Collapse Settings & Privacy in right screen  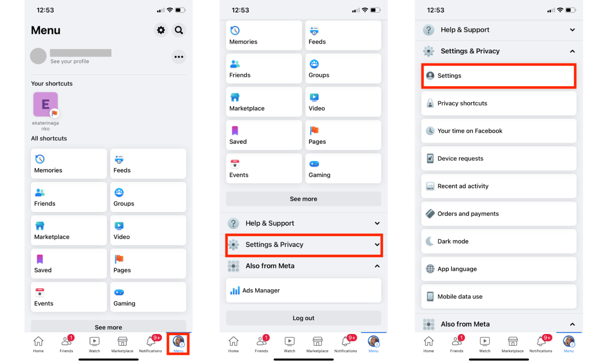pyautogui.click(x=499, y=51)
